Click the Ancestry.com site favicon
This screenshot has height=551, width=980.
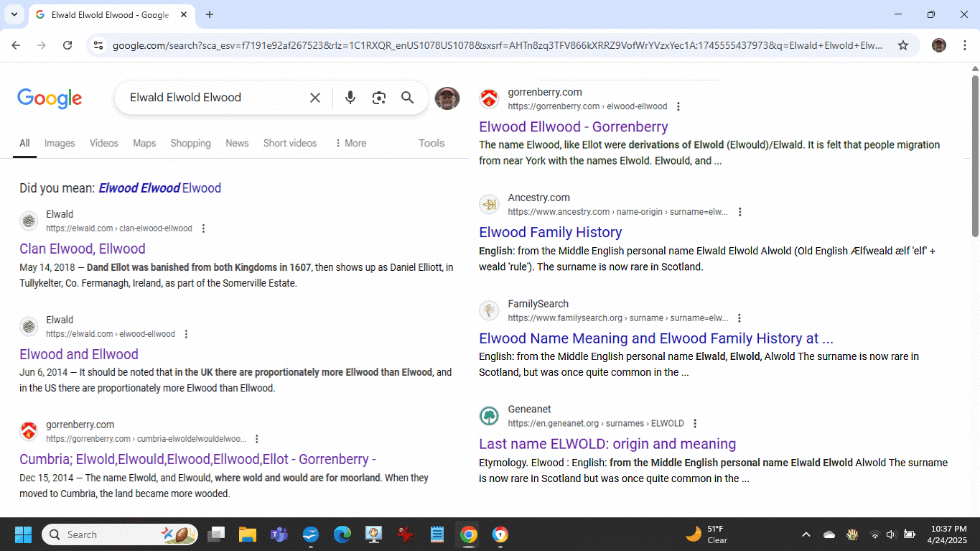(x=489, y=205)
